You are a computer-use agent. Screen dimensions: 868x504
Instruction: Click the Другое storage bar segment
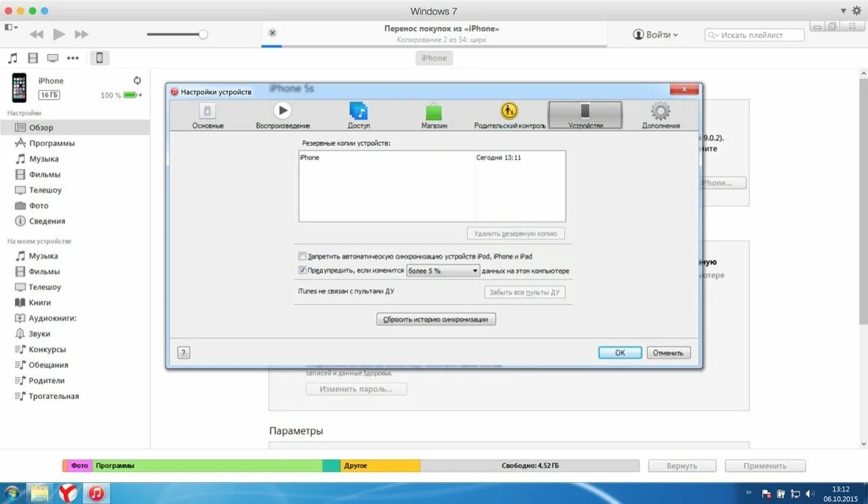pyautogui.click(x=380, y=466)
